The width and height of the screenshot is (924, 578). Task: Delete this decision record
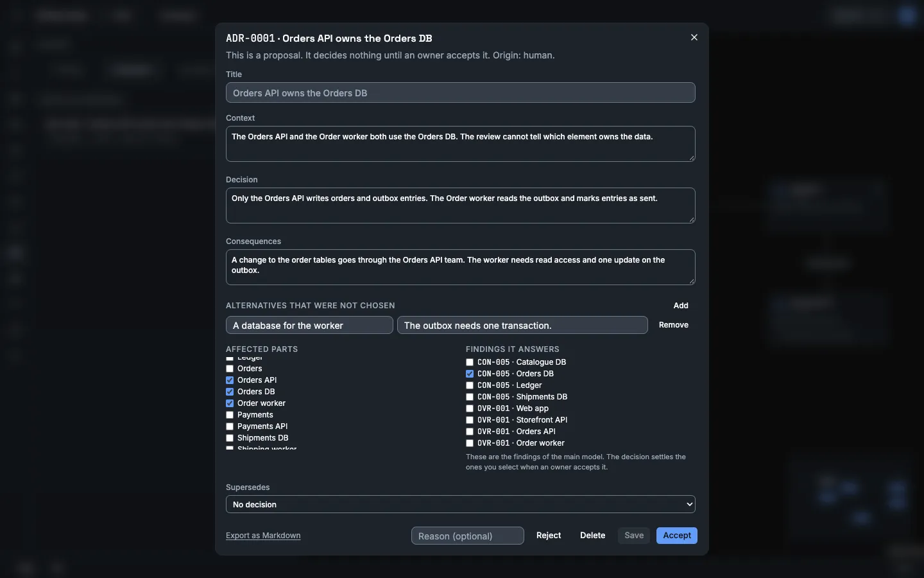(593, 536)
